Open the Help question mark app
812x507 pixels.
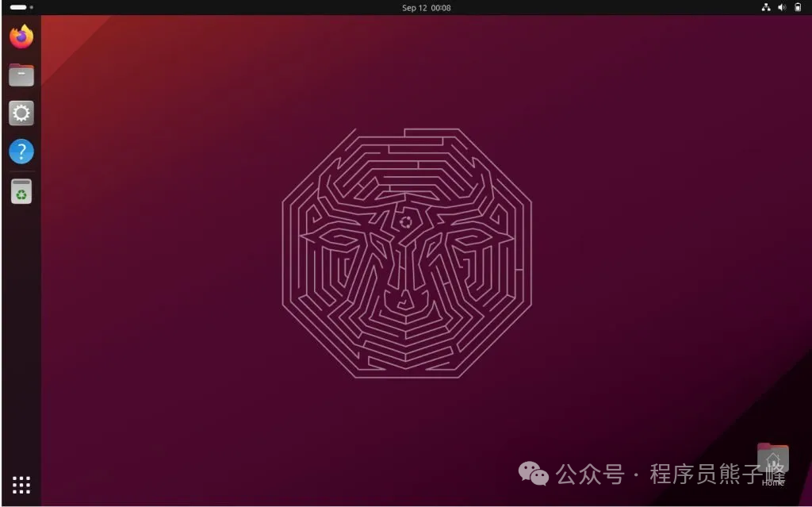tap(21, 152)
